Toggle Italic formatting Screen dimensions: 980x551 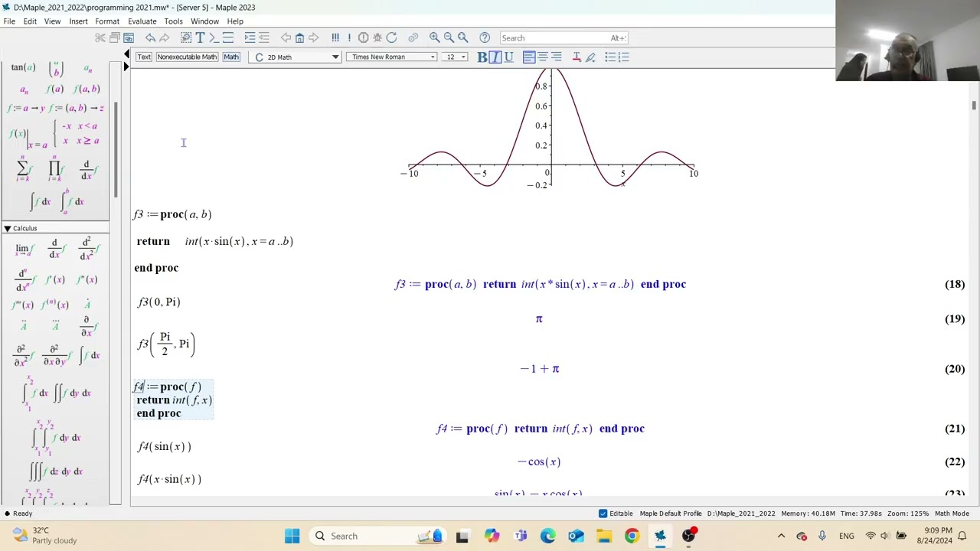(495, 57)
